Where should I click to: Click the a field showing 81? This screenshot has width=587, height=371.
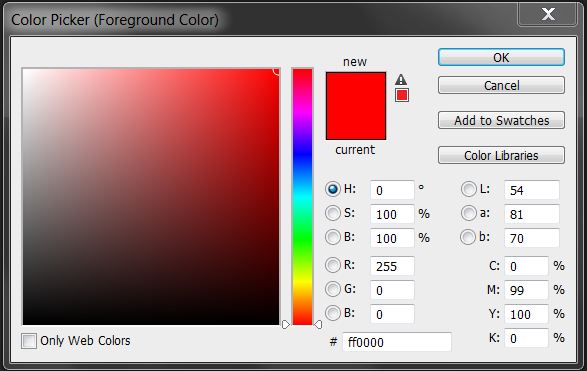532,214
